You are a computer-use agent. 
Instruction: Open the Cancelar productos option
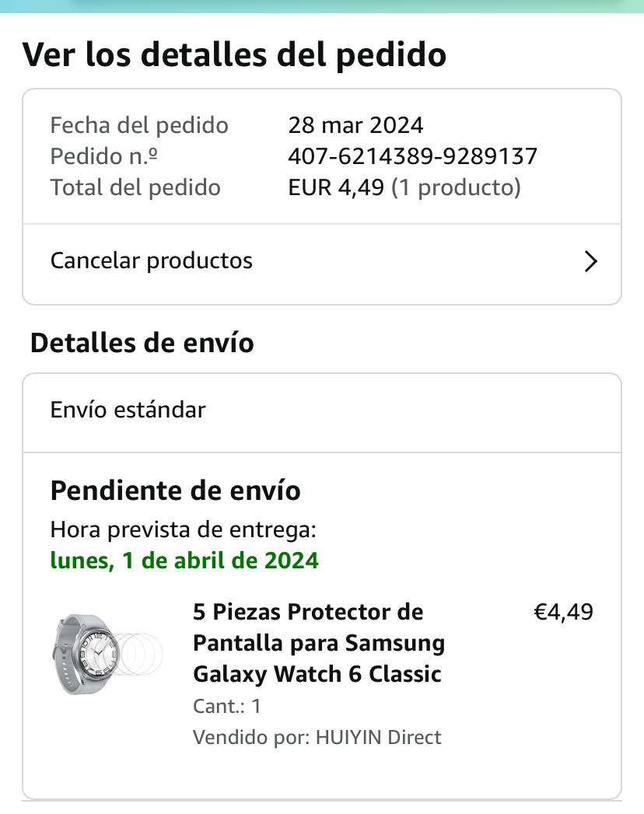[152, 260]
